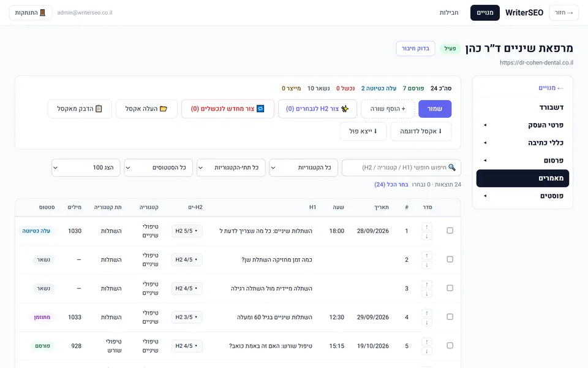Move row 3 up with arrow
The image size is (588, 368).
[x=427, y=284]
